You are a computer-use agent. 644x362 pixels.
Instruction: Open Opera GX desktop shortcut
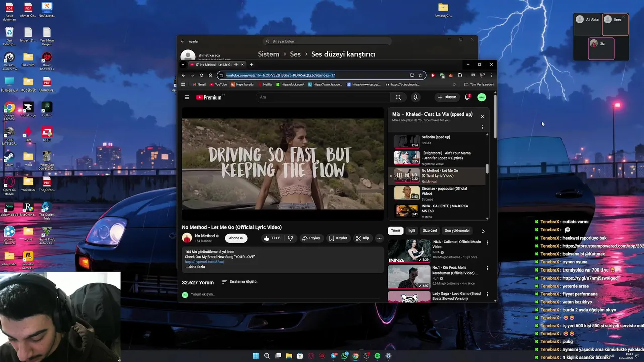click(9, 184)
